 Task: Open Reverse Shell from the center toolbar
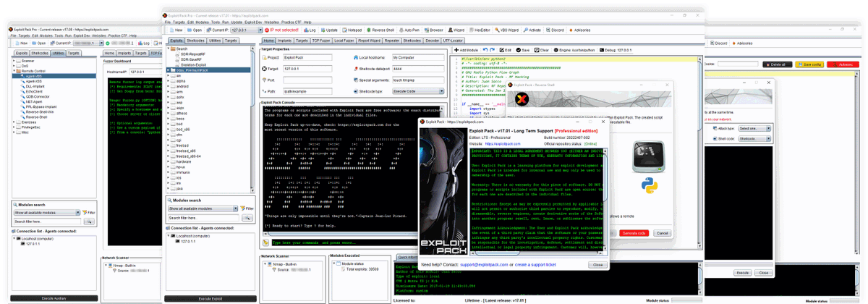click(379, 30)
